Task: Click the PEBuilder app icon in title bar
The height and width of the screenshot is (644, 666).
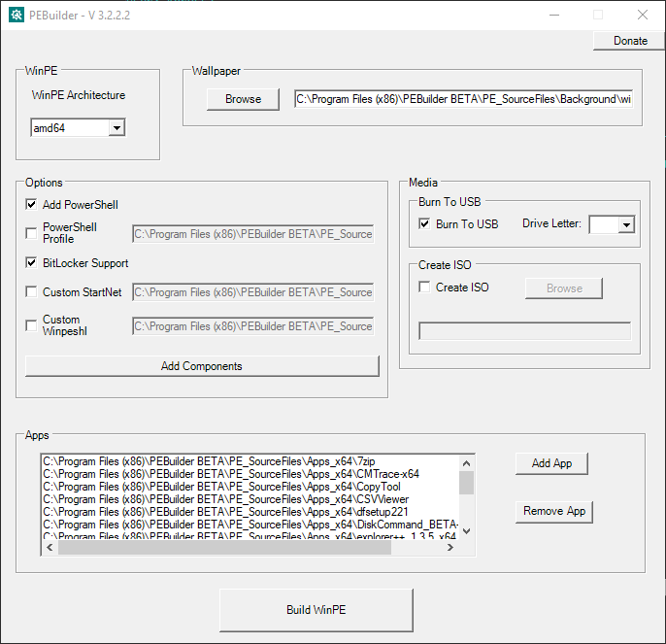Action: coord(17,15)
